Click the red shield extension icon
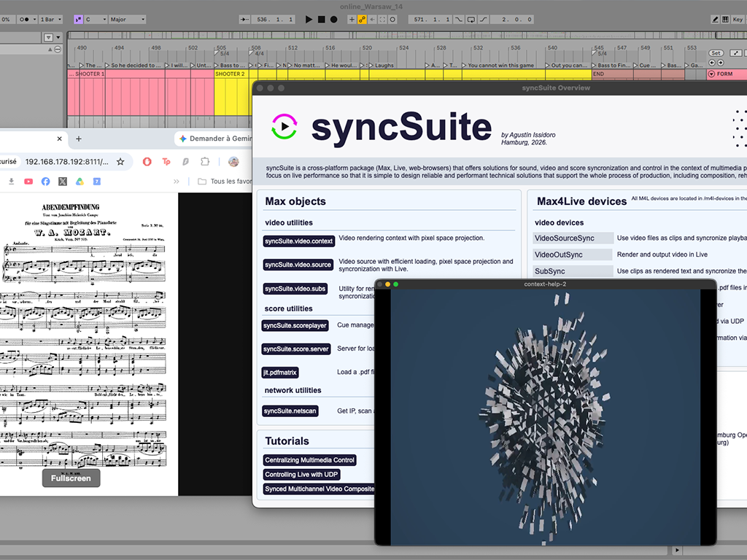Screen dimensions: 747x560 click(147, 162)
